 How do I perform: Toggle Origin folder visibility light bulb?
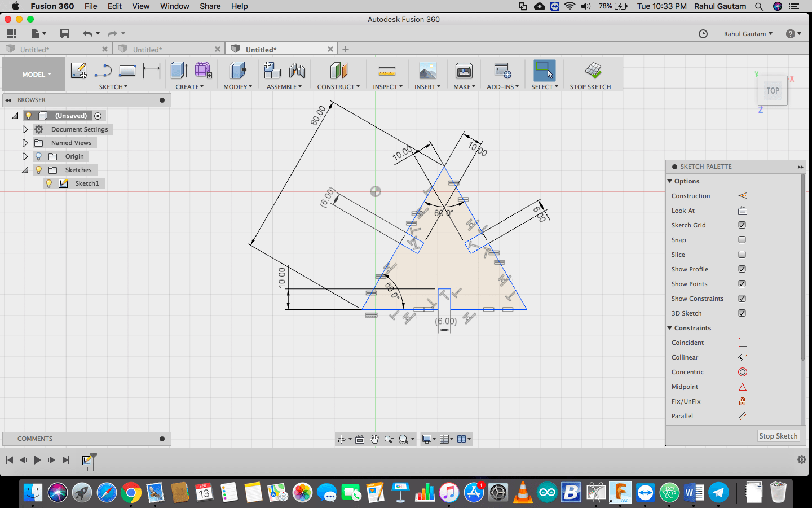pyautogui.click(x=38, y=156)
